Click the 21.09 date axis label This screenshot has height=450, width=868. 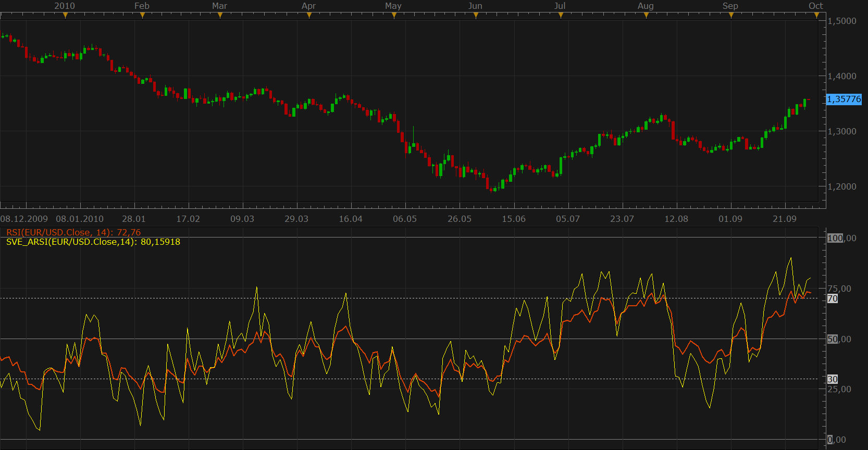click(785, 219)
